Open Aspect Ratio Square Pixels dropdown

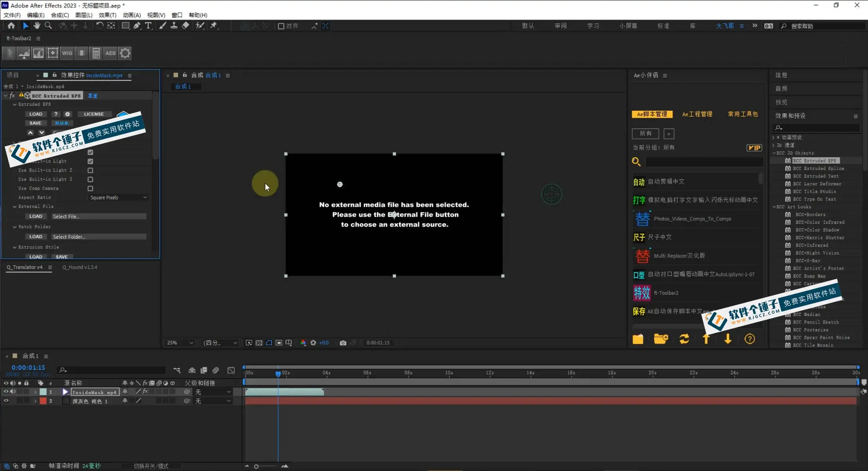[118, 197]
